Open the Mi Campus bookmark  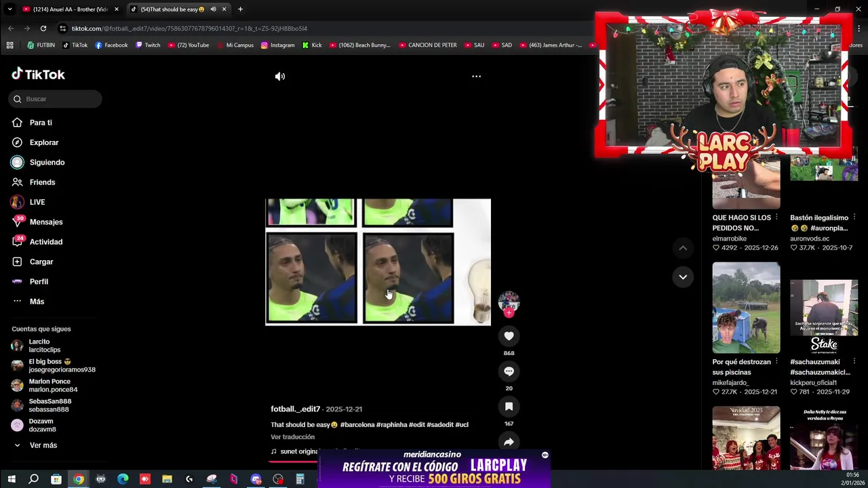[x=235, y=45]
